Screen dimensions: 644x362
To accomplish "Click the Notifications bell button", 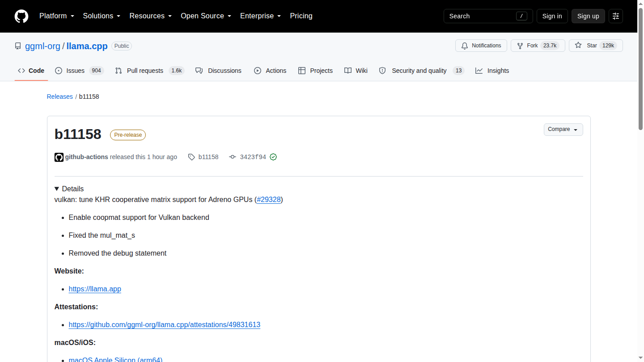I will 481,46.
